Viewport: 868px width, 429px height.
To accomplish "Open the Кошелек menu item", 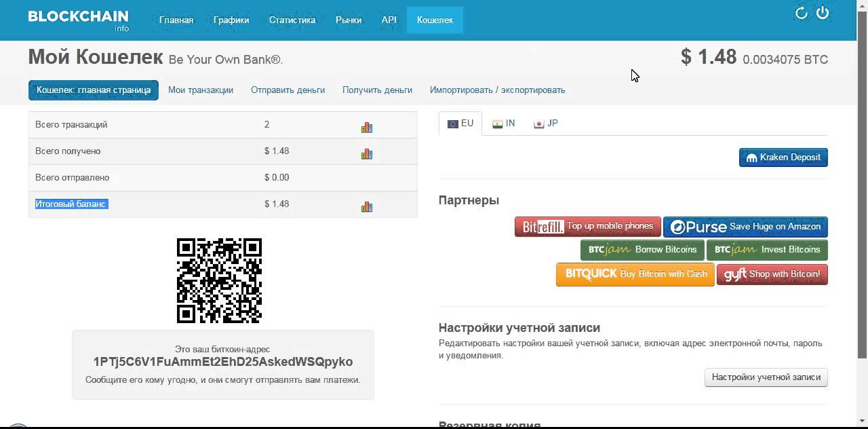I will tap(435, 20).
